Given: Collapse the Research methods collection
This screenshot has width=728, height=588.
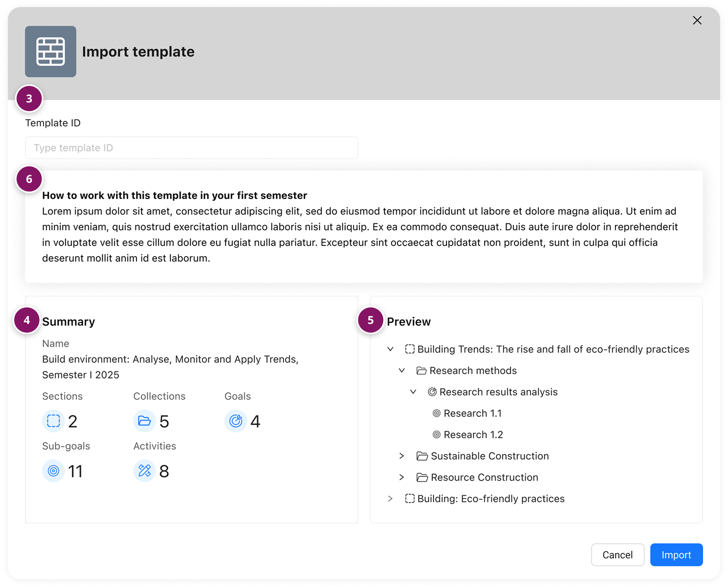Looking at the screenshot, I should click(x=402, y=370).
